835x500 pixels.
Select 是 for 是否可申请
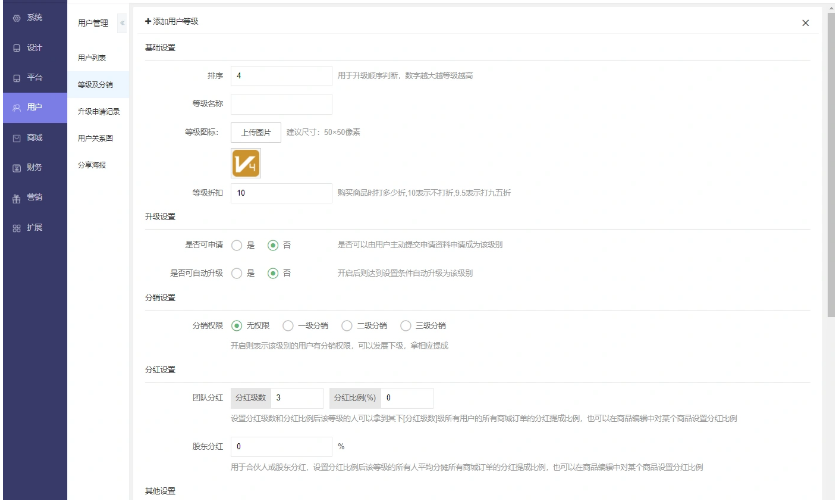pos(237,244)
